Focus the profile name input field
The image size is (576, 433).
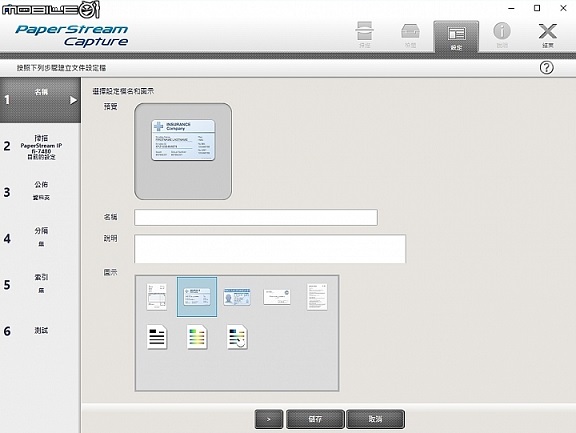coord(256,217)
